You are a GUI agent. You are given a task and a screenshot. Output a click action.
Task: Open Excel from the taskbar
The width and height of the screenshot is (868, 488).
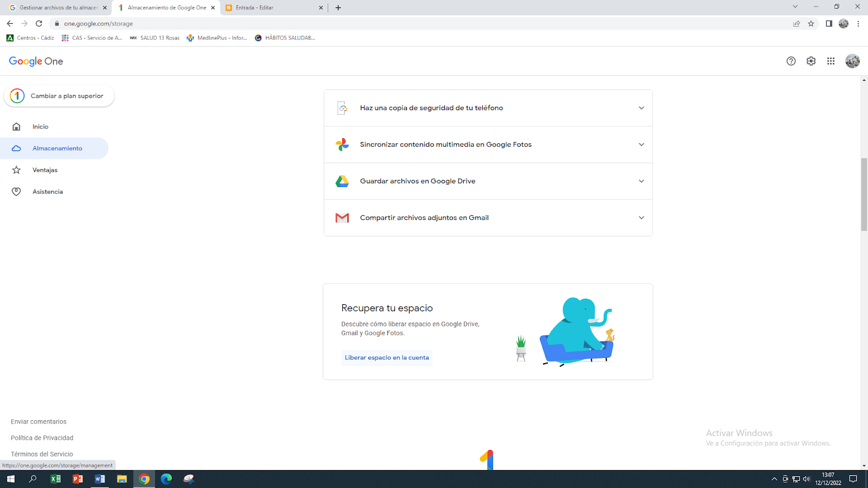click(x=55, y=479)
